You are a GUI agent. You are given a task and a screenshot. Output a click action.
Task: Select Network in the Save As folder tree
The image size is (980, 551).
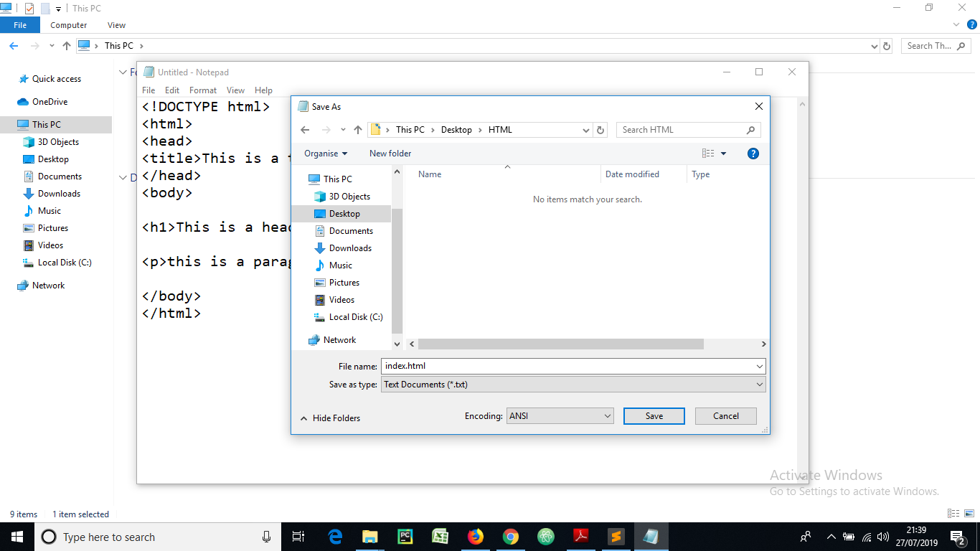coord(332,340)
